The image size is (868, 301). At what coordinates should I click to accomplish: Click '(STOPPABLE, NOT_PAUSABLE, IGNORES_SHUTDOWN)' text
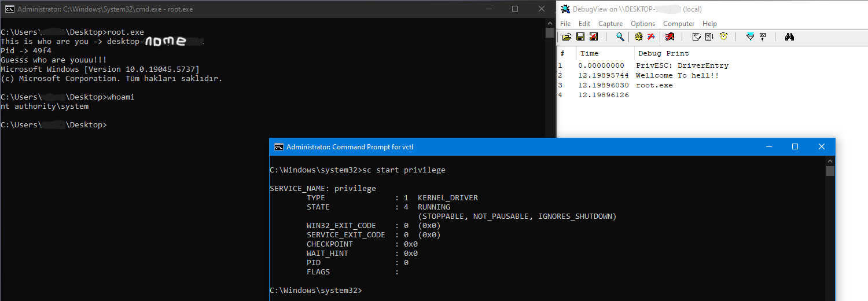[x=517, y=216]
